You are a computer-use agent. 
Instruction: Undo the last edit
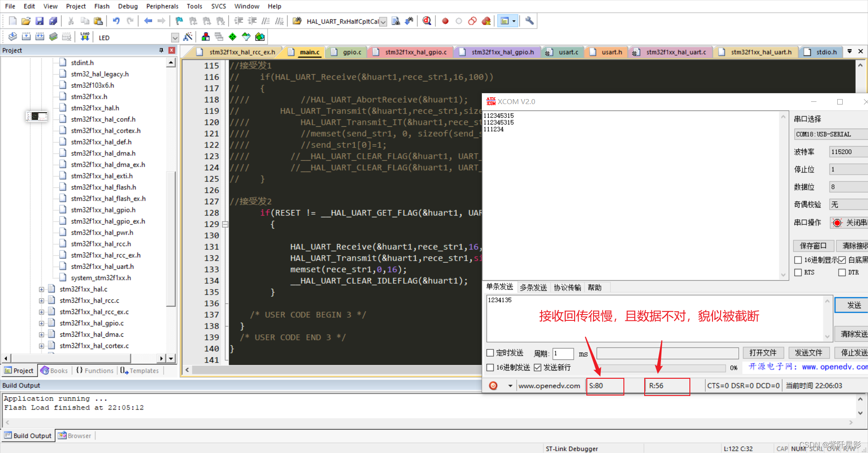click(x=116, y=21)
